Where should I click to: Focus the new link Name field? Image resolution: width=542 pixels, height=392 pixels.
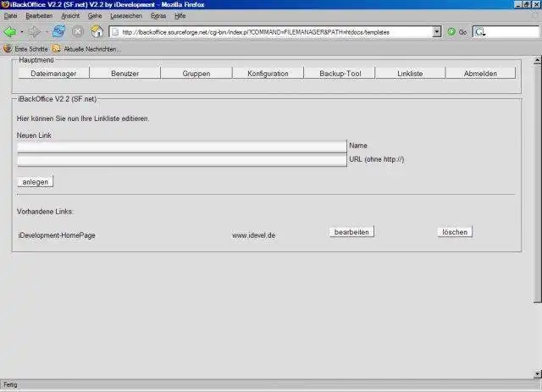click(182, 146)
